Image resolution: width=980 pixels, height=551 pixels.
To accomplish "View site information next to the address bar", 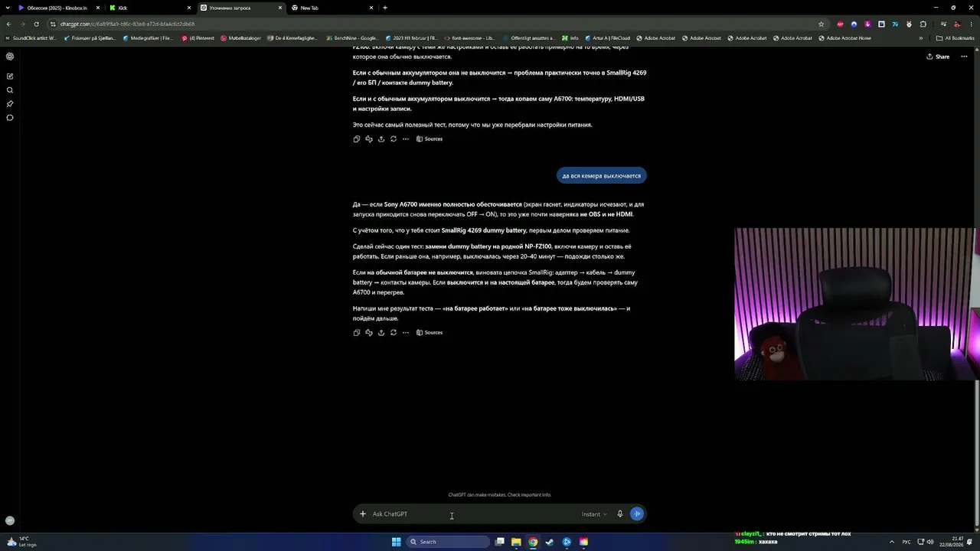I will (53, 24).
